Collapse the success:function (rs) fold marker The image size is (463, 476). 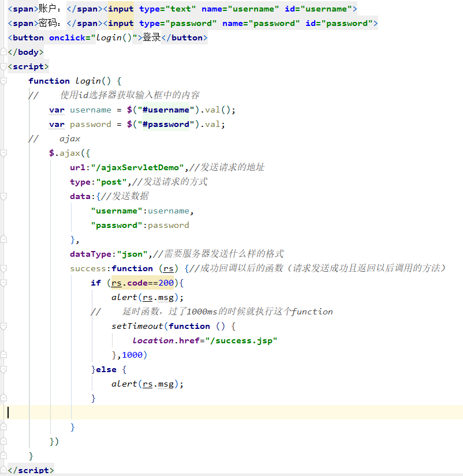[3, 268]
